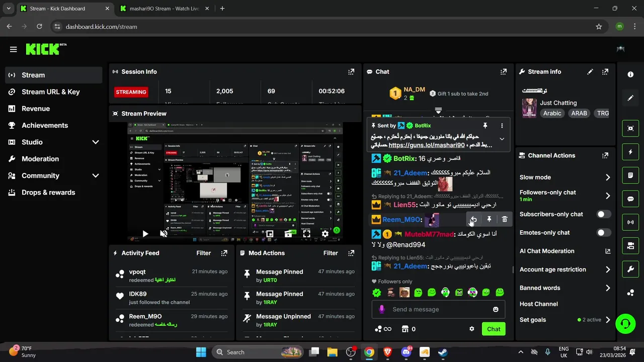Click the wrench icon in right sidebar

pyautogui.click(x=630, y=269)
